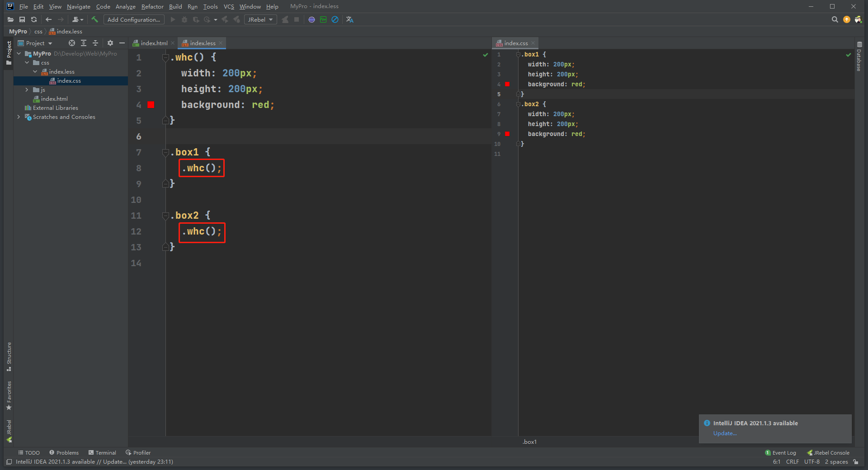Click the Build project hammer icon
This screenshot has width=868, height=470.
tap(94, 19)
